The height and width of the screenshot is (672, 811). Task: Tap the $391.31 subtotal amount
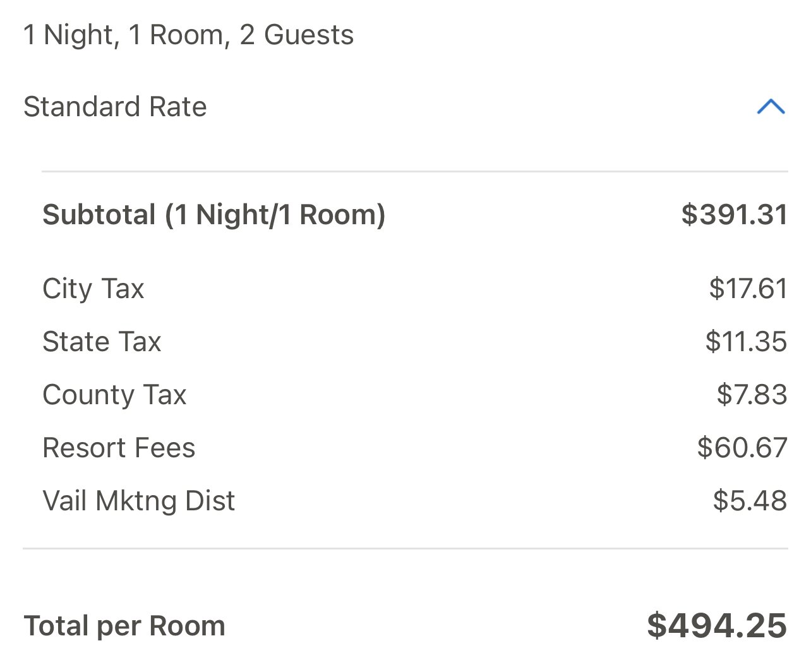point(734,215)
